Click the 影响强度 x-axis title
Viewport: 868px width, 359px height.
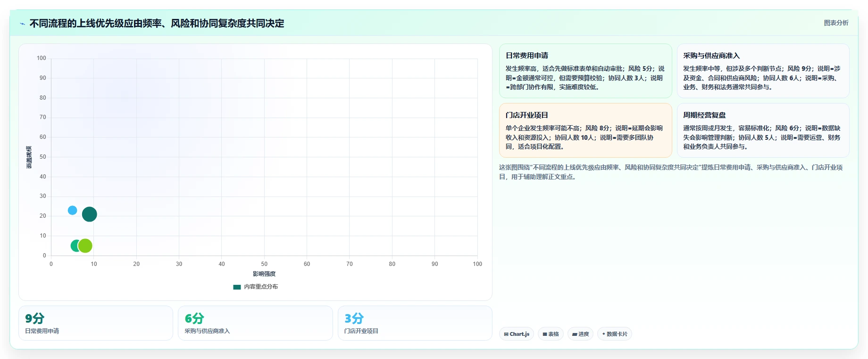click(x=264, y=274)
